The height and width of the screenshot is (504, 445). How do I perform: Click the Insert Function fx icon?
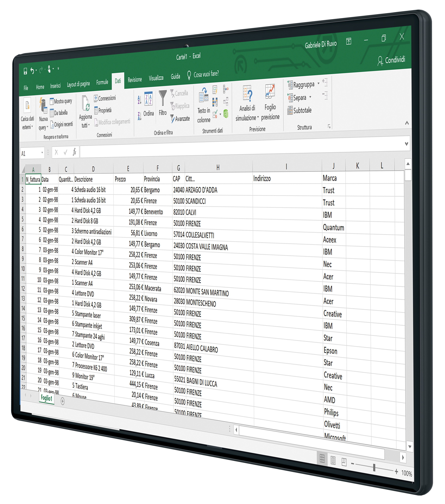pyautogui.click(x=74, y=152)
